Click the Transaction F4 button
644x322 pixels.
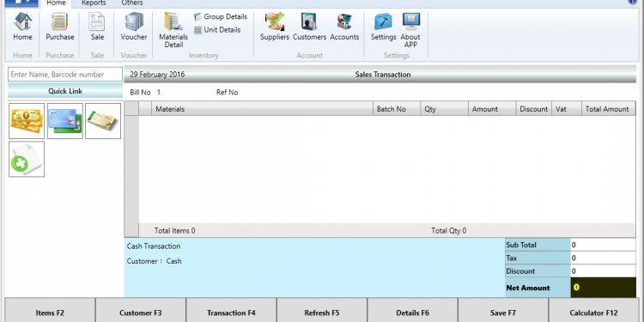pyautogui.click(x=231, y=311)
